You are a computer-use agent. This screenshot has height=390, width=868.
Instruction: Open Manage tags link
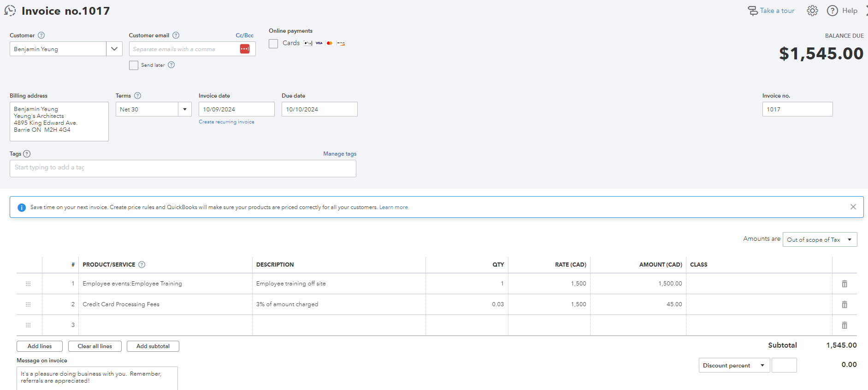tap(340, 154)
